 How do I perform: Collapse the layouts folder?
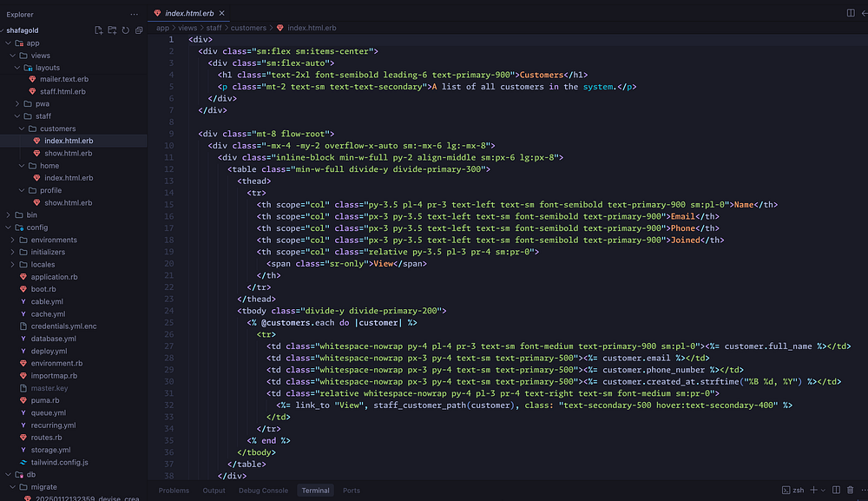click(x=47, y=68)
